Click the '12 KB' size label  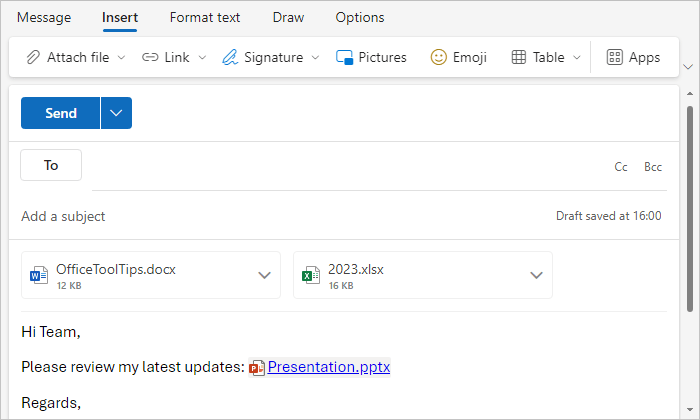pyautogui.click(x=69, y=286)
